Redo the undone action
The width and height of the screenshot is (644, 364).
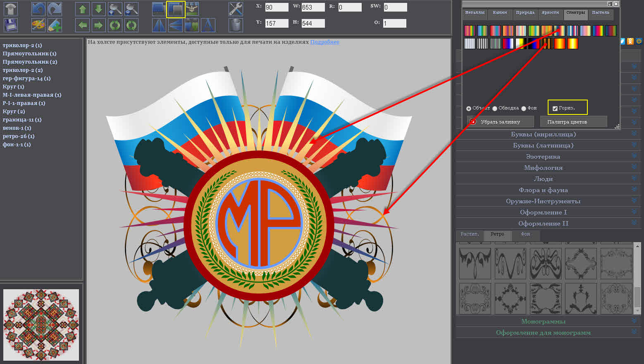click(55, 9)
